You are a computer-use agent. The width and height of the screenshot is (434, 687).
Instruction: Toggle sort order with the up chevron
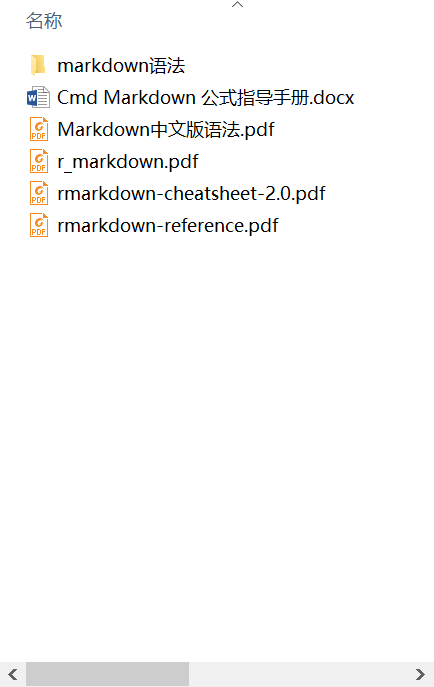click(237, 4)
